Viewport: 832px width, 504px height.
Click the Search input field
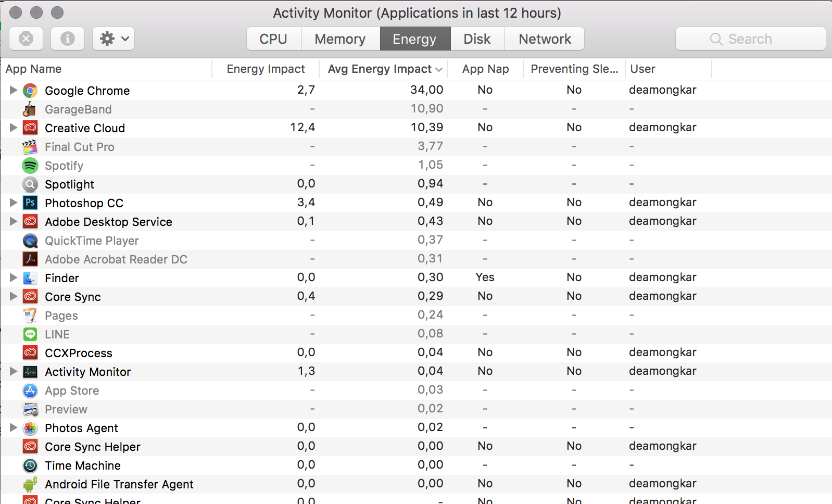[750, 39]
